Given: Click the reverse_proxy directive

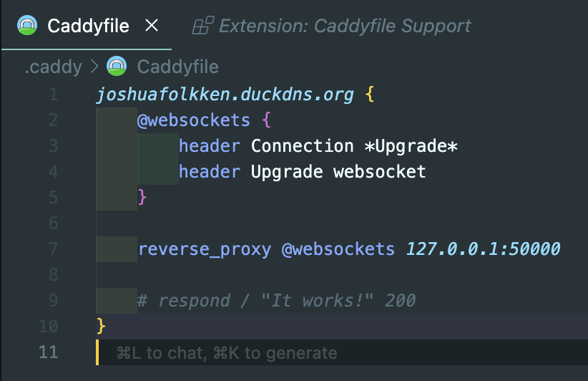Looking at the screenshot, I should click(205, 249).
